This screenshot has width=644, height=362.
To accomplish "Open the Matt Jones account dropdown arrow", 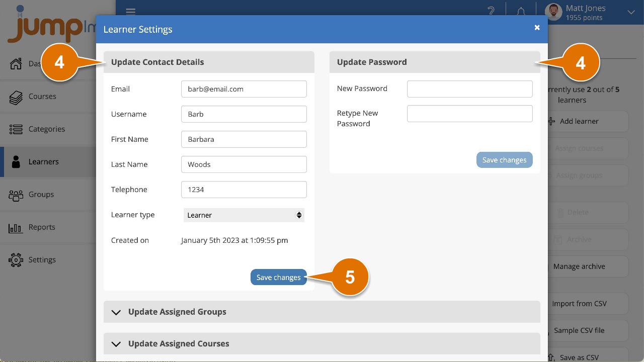I will (631, 12).
